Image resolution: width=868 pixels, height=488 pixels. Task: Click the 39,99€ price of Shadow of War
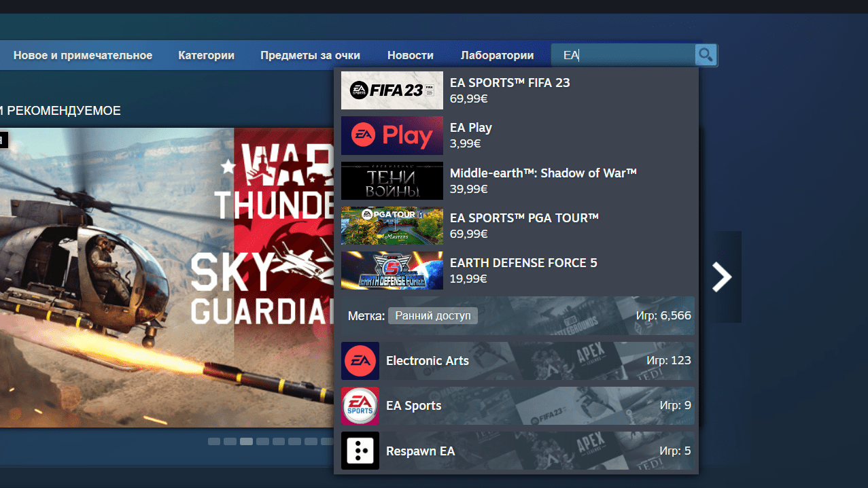tap(469, 188)
